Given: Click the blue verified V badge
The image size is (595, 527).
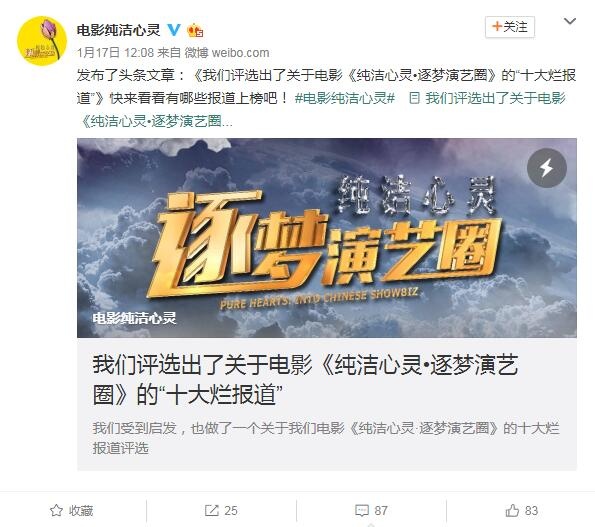Looking at the screenshot, I should tap(174, 30).
